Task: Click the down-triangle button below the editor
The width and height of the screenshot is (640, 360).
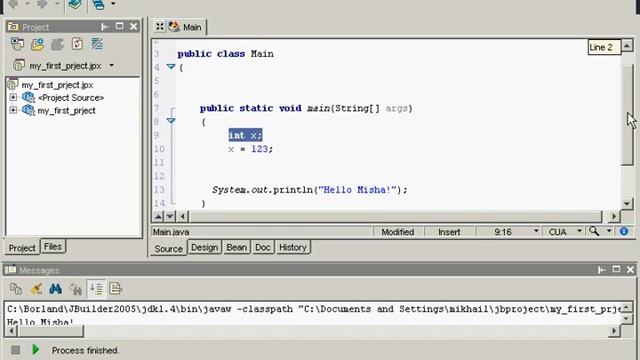Action: point(170,216)
